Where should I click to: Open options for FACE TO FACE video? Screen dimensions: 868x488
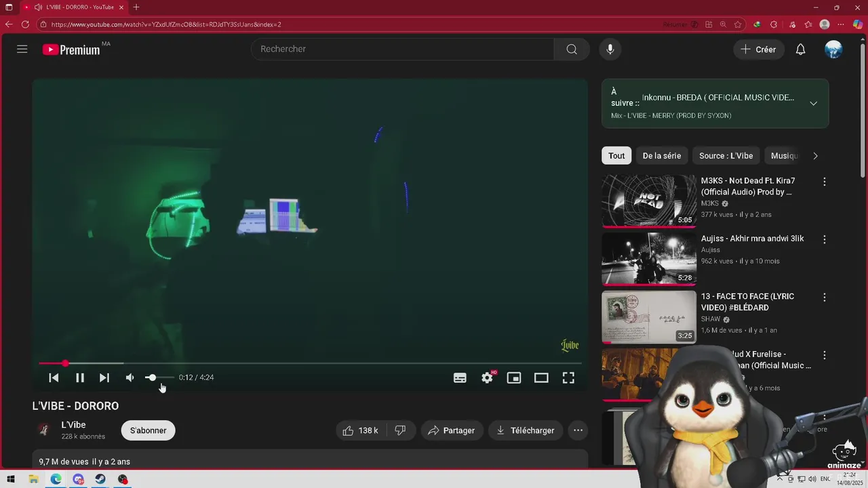point(825,297)
